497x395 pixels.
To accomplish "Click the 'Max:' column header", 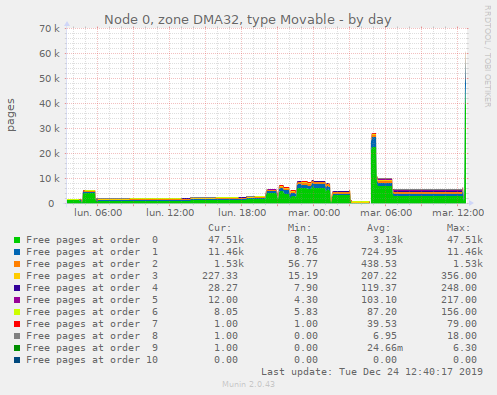I will click(458, 228).
